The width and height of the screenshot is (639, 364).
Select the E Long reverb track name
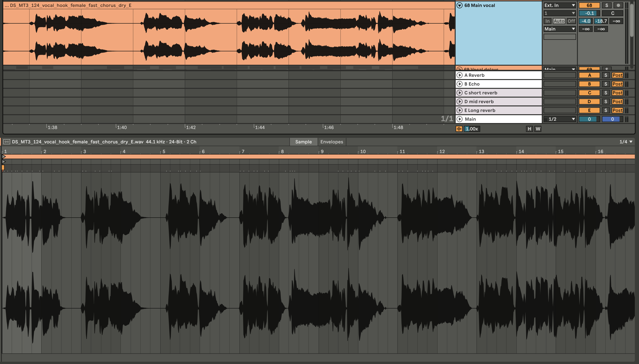(479, 110)
